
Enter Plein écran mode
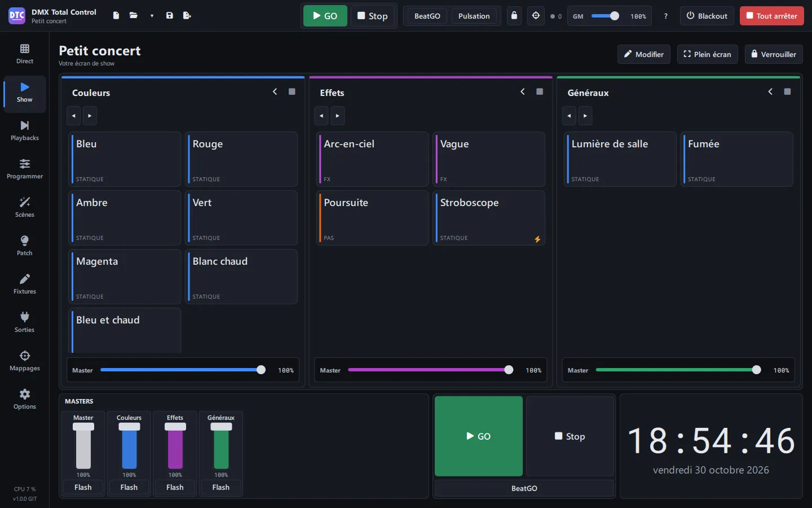click(708, 54)
